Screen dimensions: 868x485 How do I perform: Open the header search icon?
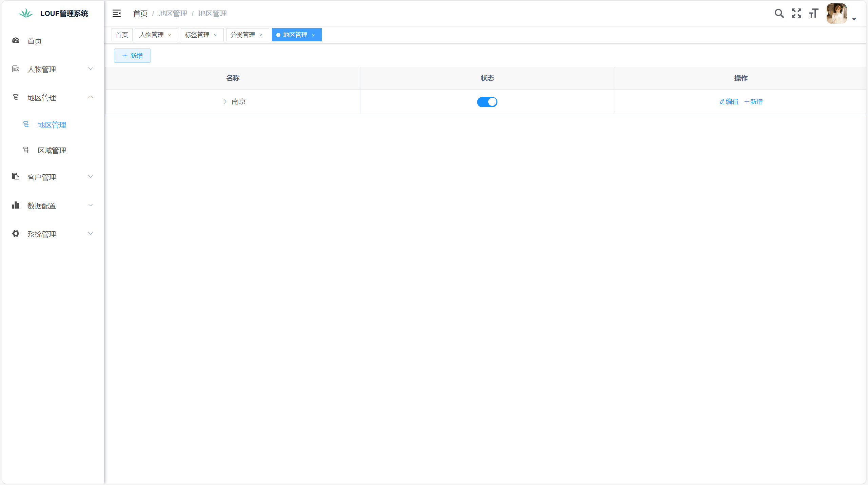[779, 13]
